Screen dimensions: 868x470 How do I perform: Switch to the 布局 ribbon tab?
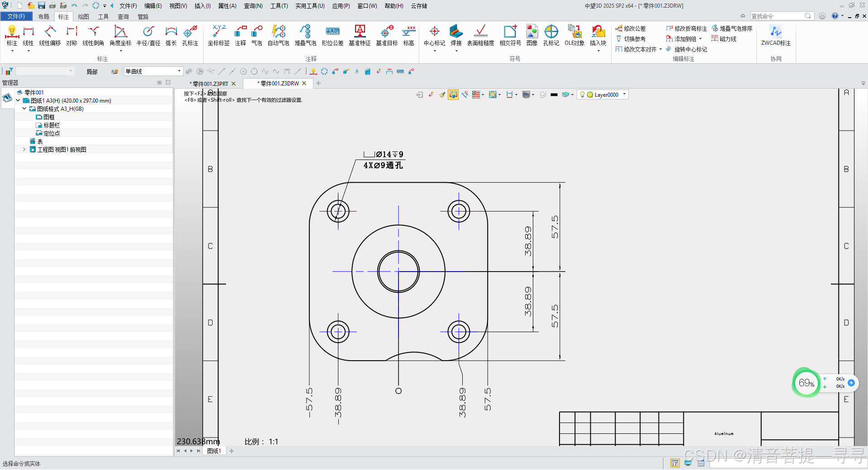[43, 17]
